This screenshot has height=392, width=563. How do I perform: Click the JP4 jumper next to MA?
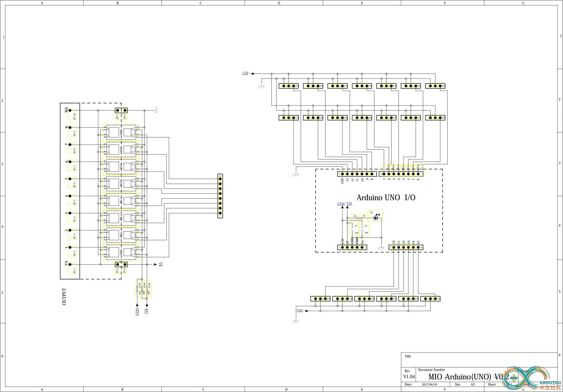[121, 111]
